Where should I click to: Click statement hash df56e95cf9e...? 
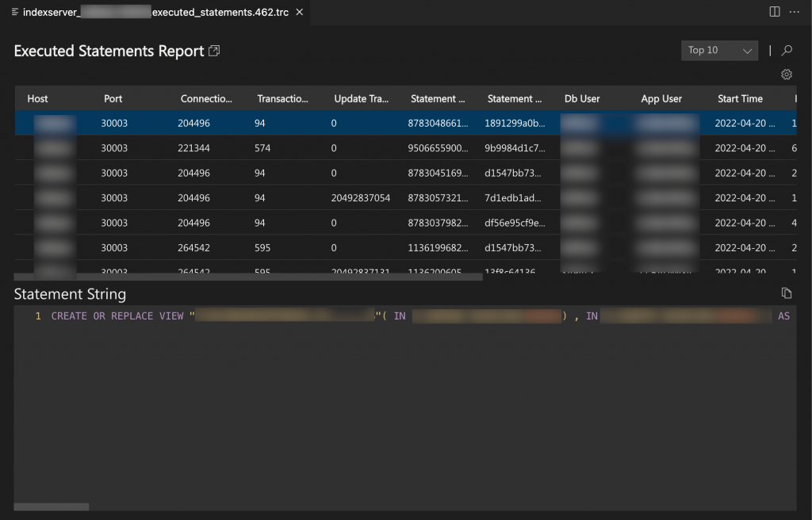[x=515, y=222]
